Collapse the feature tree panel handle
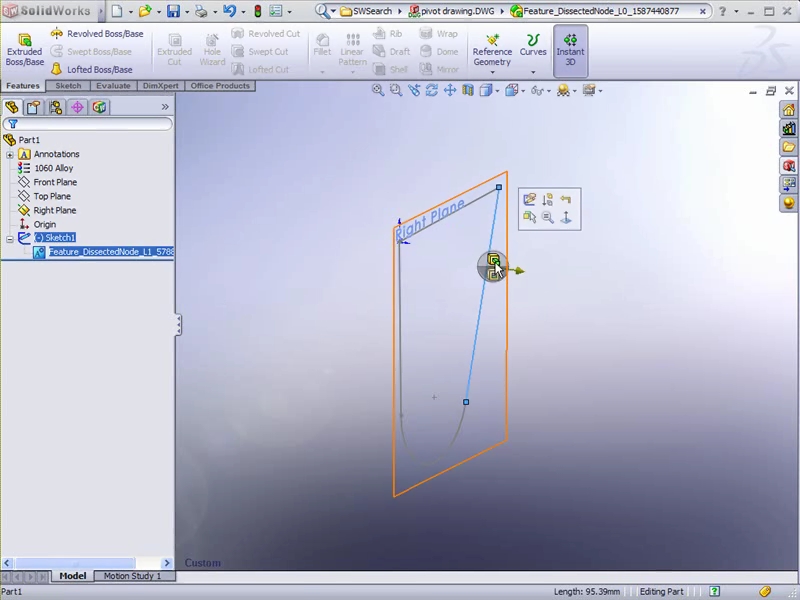This screenshot has width=800, height=600. click(178, 324)
